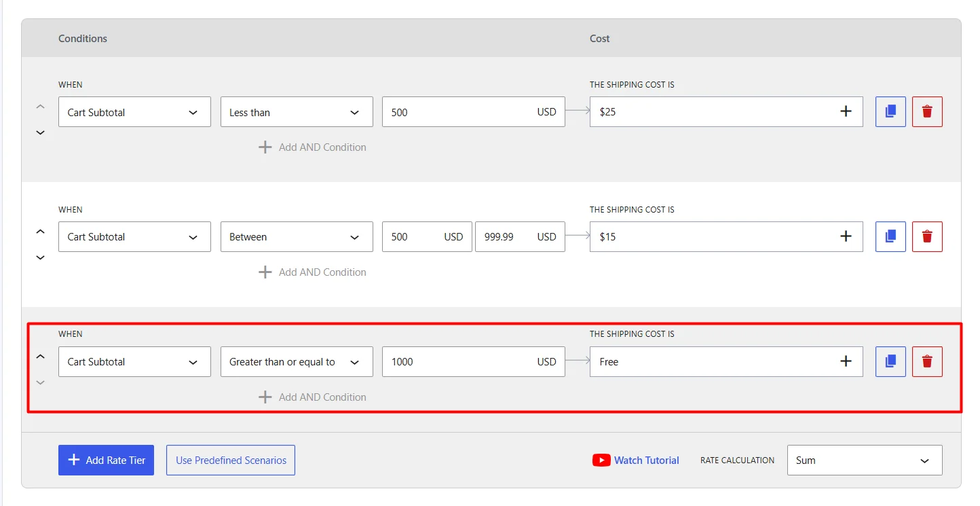Open Cart Subtotal dropdown in the Free tier
This screenshot has height=506, width=980.
pos(134,362)
